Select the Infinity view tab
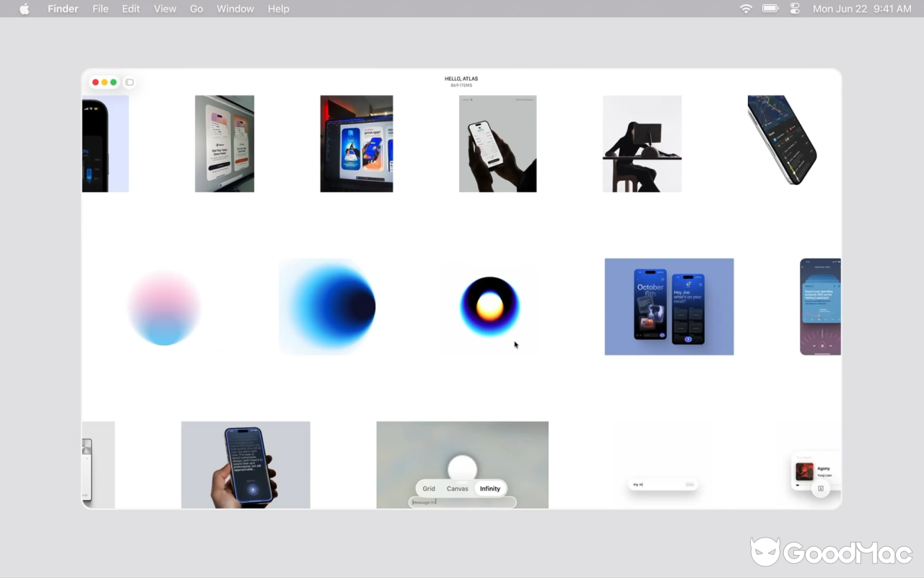 [490, 488]
